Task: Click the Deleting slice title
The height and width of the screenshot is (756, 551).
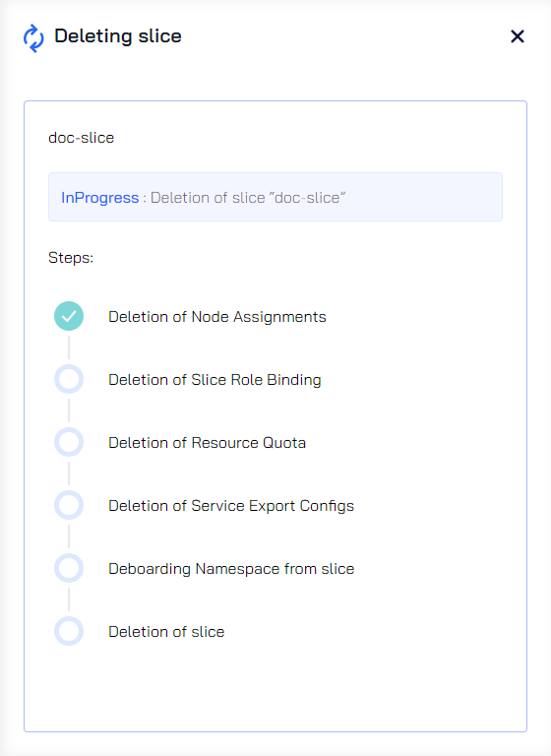Action: coord(118,36)
